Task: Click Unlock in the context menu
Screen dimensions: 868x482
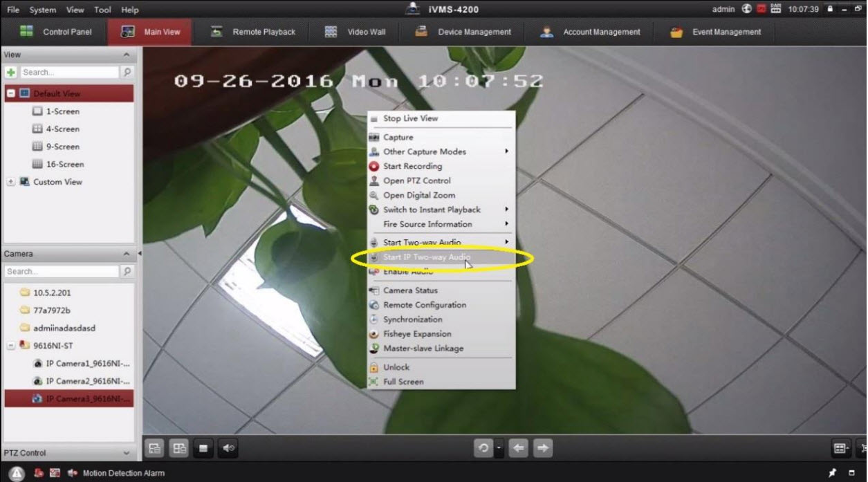Action: click(396, 367)
